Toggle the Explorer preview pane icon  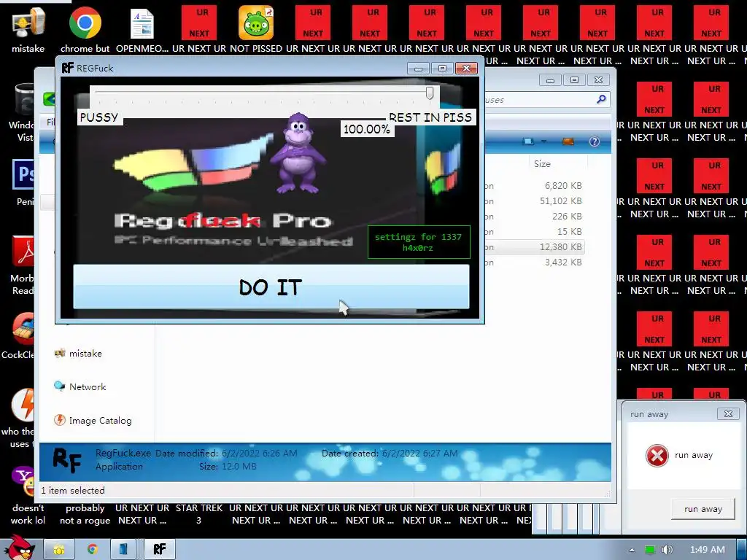pyautogui.click(x=568, y=141)
